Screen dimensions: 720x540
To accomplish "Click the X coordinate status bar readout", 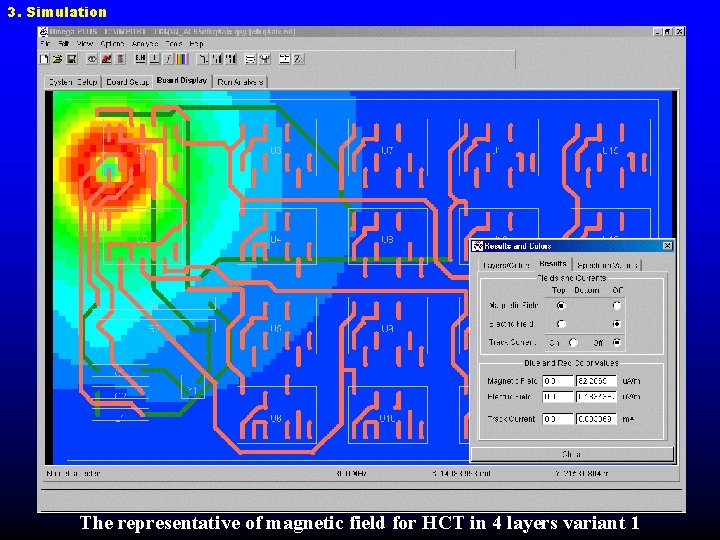I will pos(461,473).
